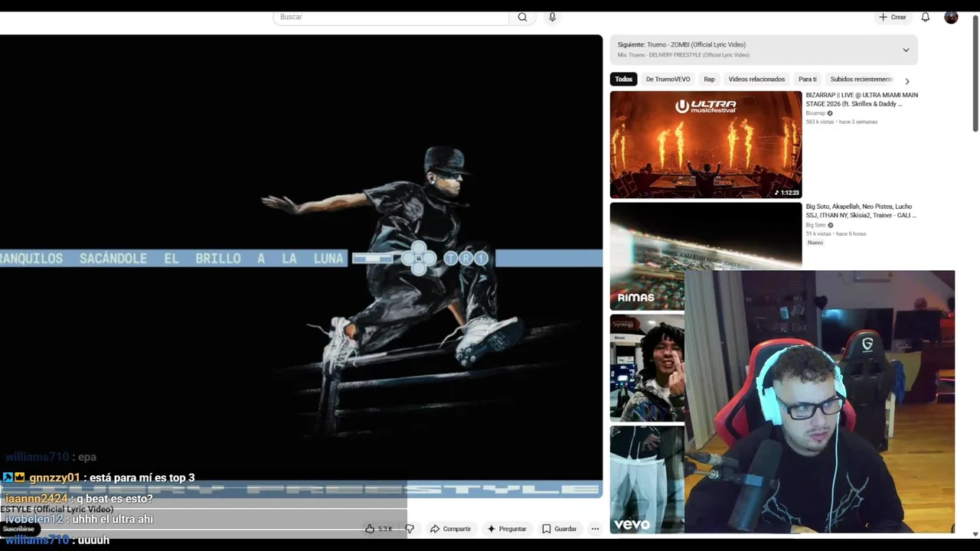This screenshot has width=980, height=551.
Task: Dislike the video with thumbs-down icon
Action: click(410, 529)
